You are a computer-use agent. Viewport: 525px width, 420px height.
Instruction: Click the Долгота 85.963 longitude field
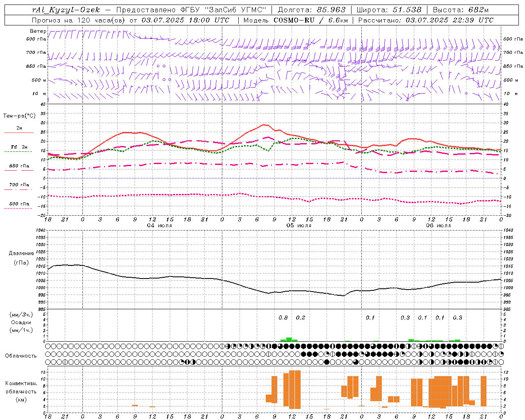point(312,10)
